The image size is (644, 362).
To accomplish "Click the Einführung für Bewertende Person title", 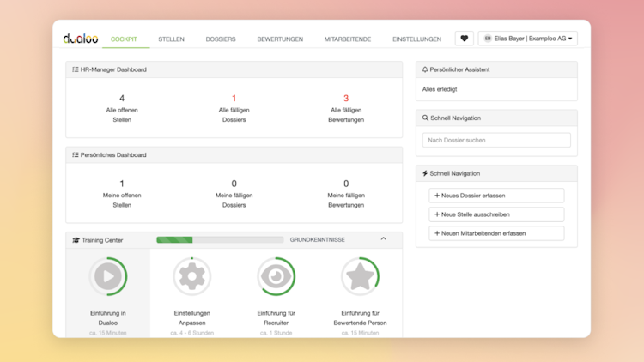I will tap(360, 317).
